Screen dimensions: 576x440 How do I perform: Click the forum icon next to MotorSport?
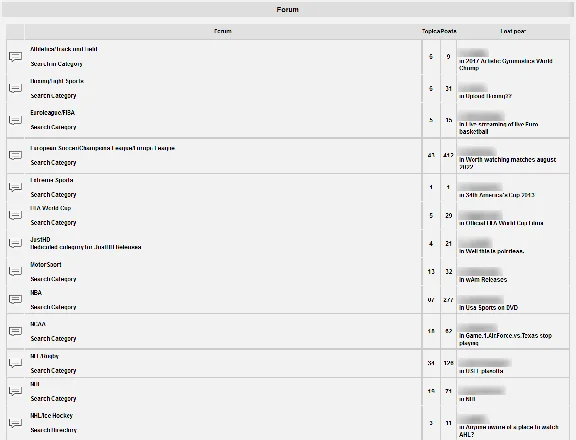tap(15, 272)
